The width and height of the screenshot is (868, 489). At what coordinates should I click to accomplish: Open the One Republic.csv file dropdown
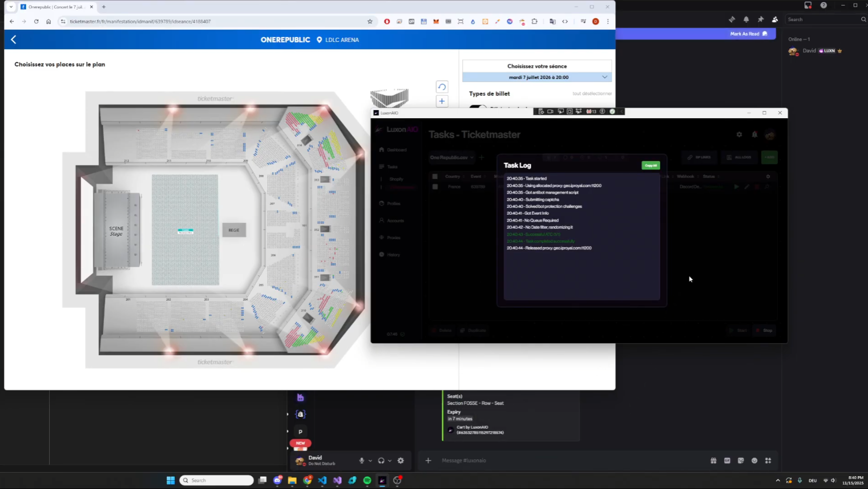point(451,158)
